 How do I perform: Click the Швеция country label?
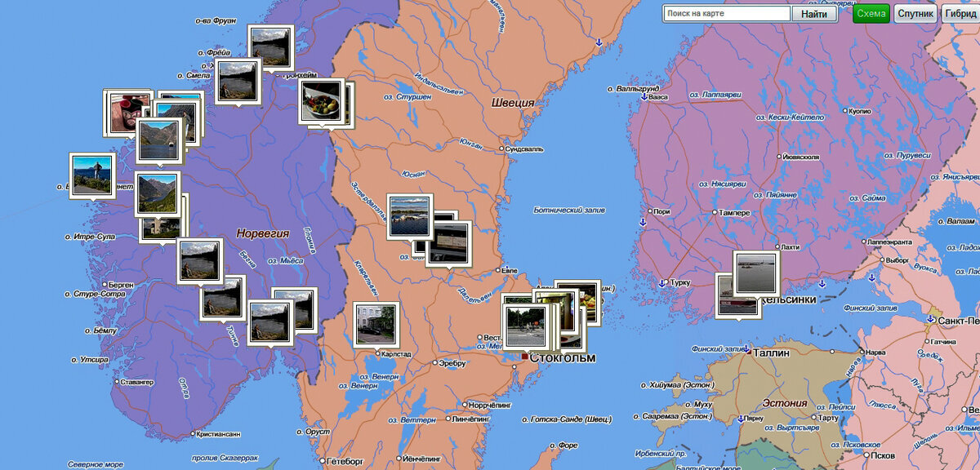513,103
